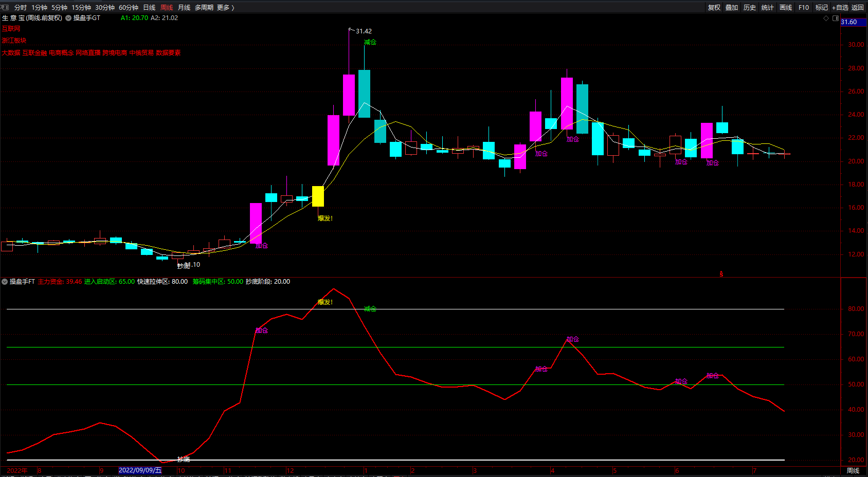Click the 操盘手FT indicator name
Image resolution: width=868 pixels, height=477 pixels.
22,282
